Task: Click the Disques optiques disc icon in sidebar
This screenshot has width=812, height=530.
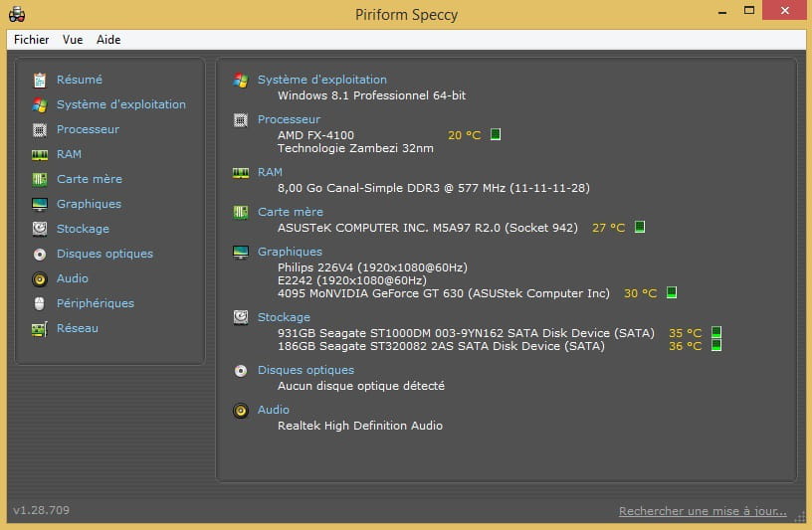Action: pos(40,254)
